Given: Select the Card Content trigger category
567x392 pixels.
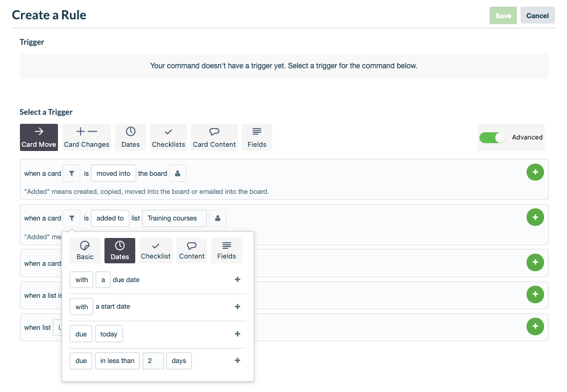Looking at the screenshot, I should pos(214,137).
